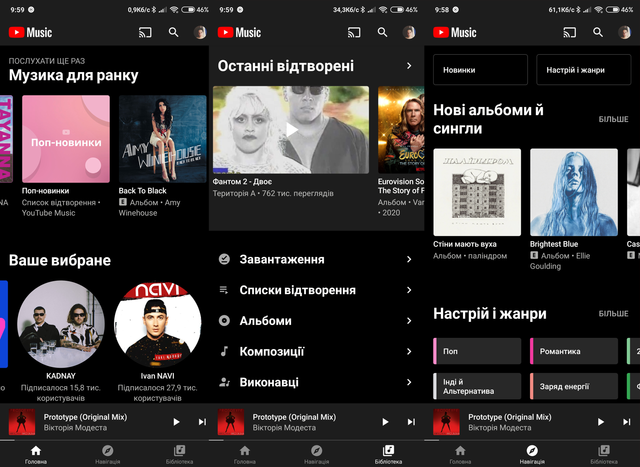This screenshot has width=640, height=467.
Task: Open the KADNAY artist picture
Action: [x=61, y=324]
